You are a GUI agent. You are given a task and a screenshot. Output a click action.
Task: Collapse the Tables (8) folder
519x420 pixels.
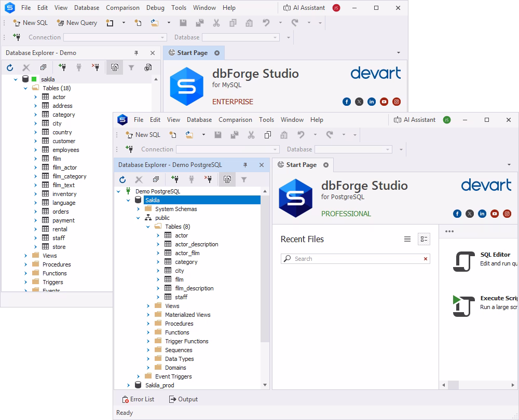[x=148, y=227]
